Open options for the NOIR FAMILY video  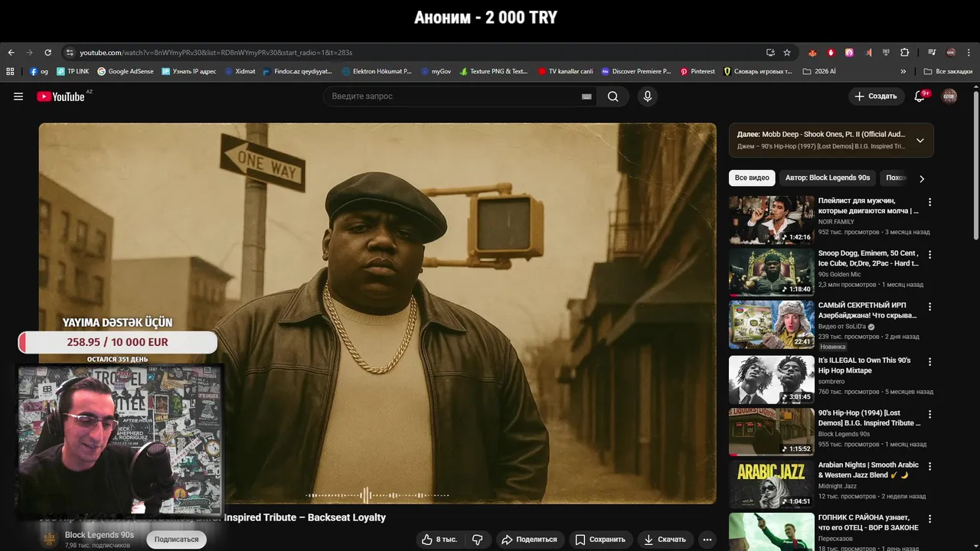click(x=930, y=202)
